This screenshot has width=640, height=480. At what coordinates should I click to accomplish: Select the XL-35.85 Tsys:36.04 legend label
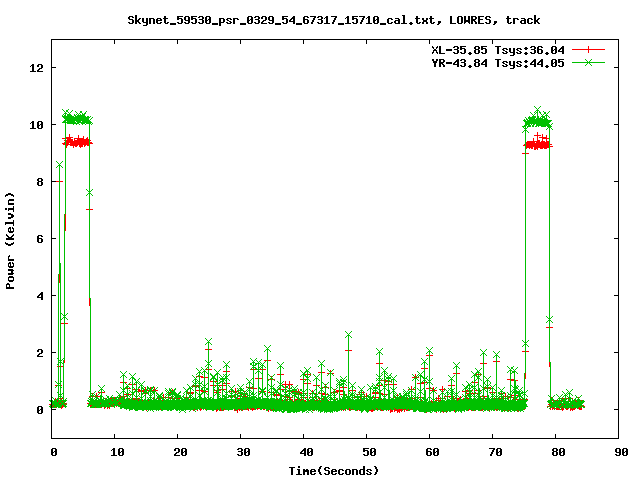(498, 50)
